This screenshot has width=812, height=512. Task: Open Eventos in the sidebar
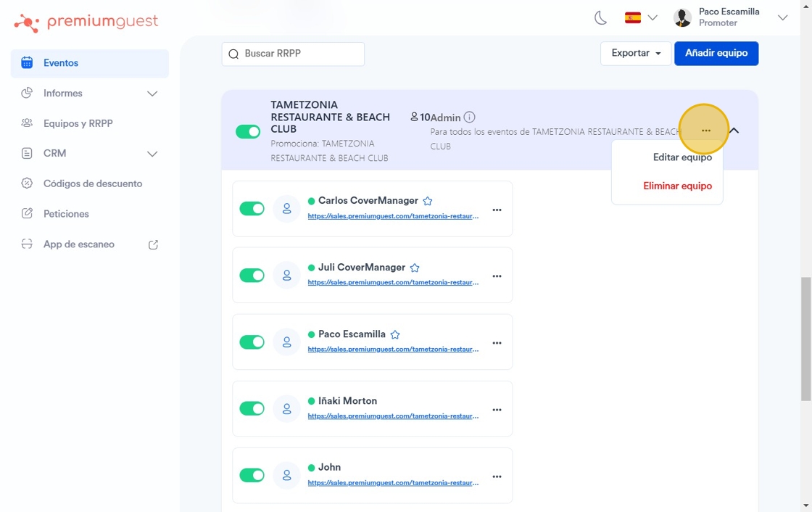pos(90,63)
